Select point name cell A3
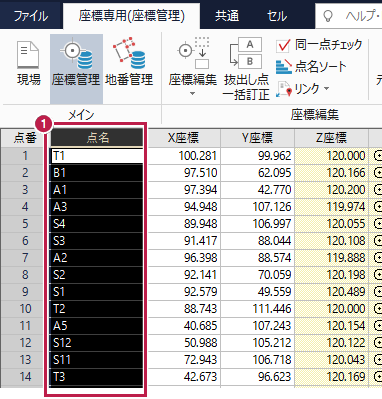This screenshot has height=399, width=382. click(97, 207)
